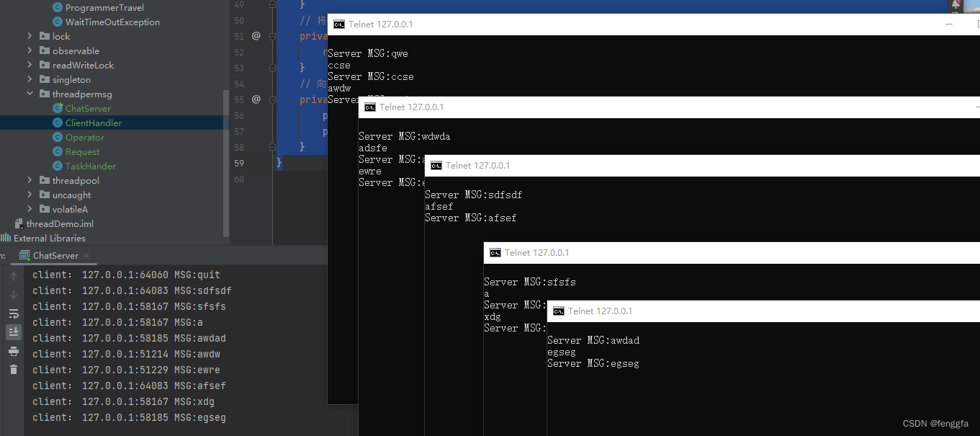This screenshot has height=436, width=980.
Task: Open the ClientHandler class
Action: tap(94, 123)
